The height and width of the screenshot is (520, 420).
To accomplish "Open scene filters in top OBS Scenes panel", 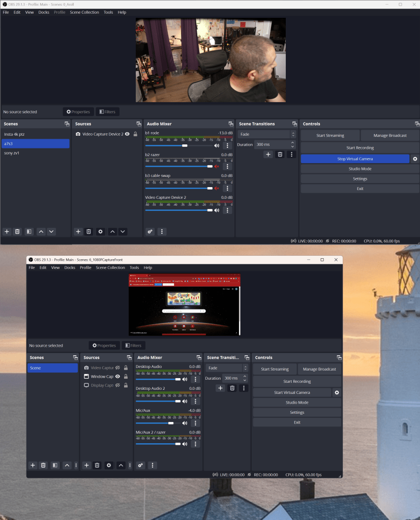I will [29, 231].
